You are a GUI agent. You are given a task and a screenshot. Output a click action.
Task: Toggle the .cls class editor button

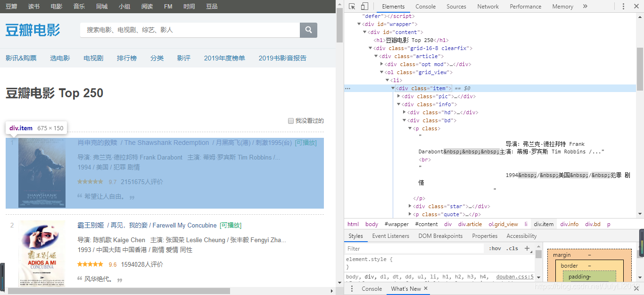512,248
